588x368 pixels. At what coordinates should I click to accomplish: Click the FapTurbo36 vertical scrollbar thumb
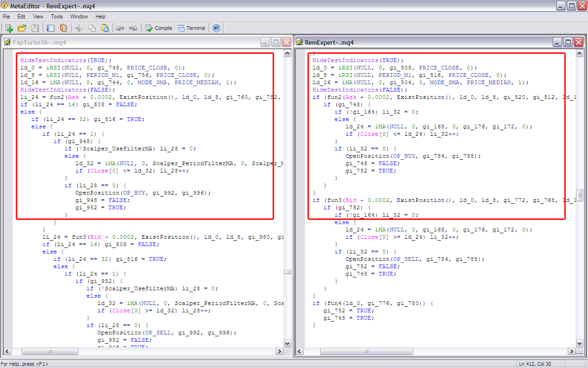(x=288, y=272)
